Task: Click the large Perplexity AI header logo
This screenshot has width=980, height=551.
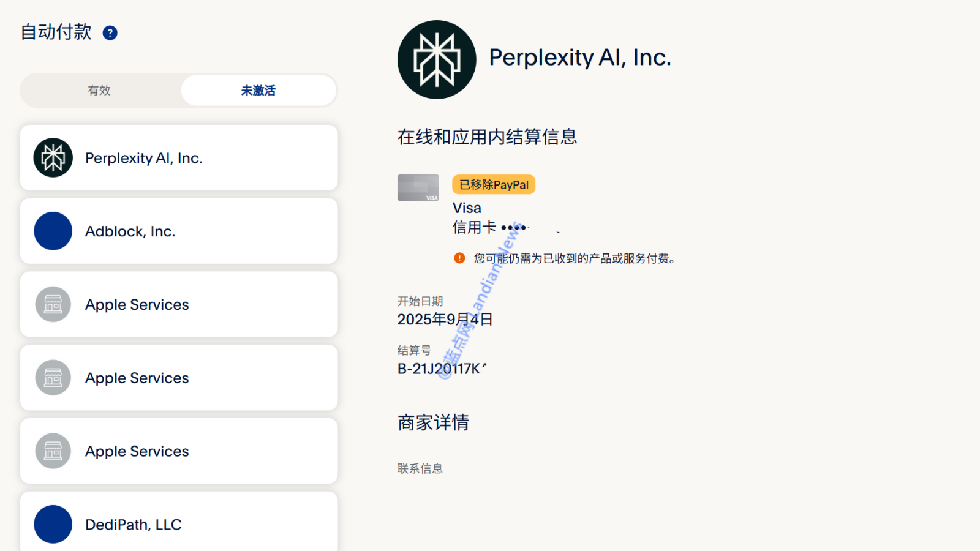Action: pyautogui.click(x=437, y=59)
